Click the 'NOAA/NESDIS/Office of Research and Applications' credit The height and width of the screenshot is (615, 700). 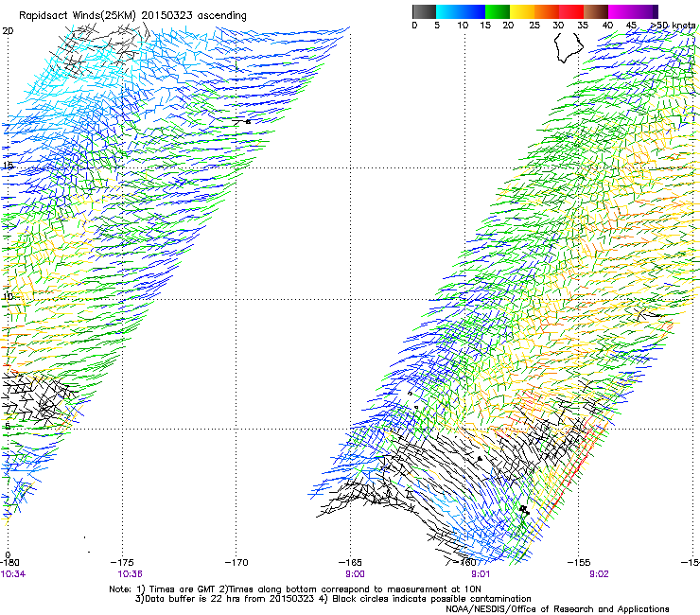click(x=557, y=609)
